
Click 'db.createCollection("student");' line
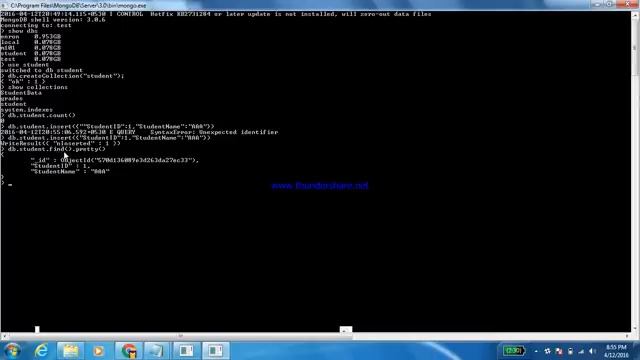click(x=62, y=76)
